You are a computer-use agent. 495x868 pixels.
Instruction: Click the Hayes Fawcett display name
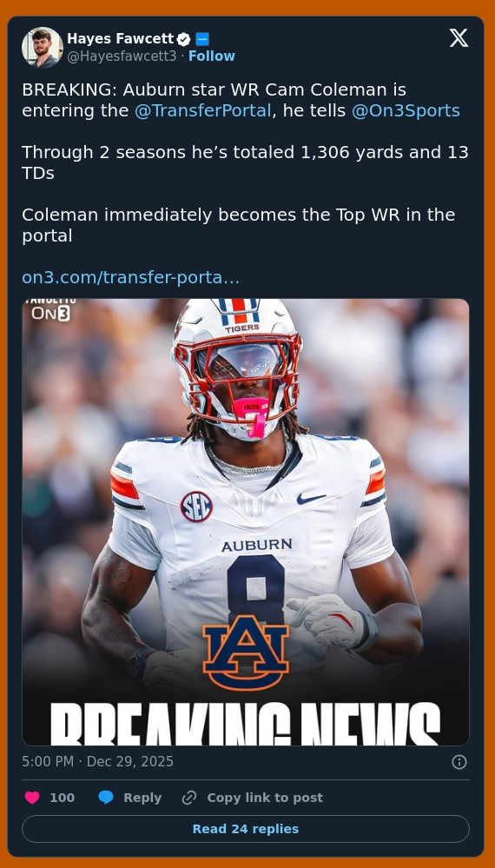[x=121, y=39]
